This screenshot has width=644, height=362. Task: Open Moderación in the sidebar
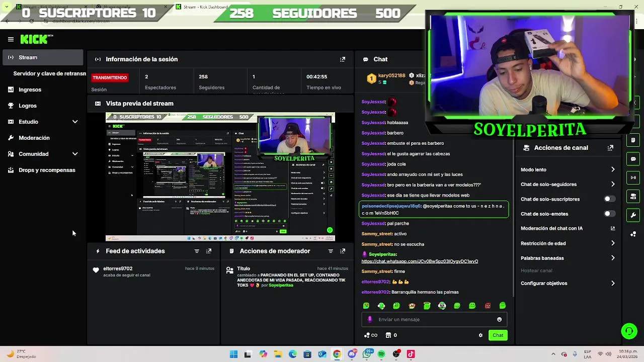[x=43, y=138]
